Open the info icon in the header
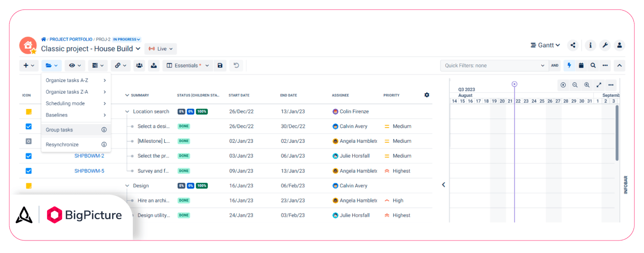Image resolution: width=644 pixels, height=253 pixels. tap(590, 45)
